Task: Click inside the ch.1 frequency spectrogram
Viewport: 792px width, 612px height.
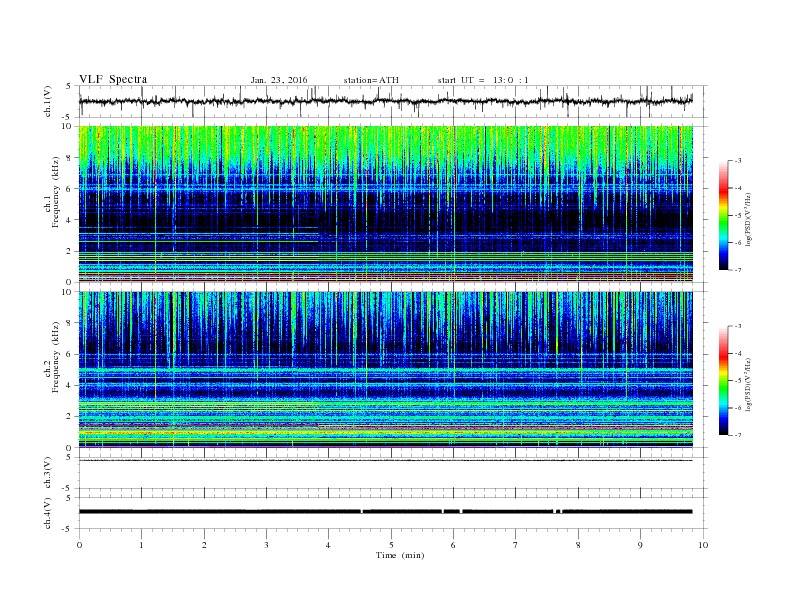Action: 386,204
